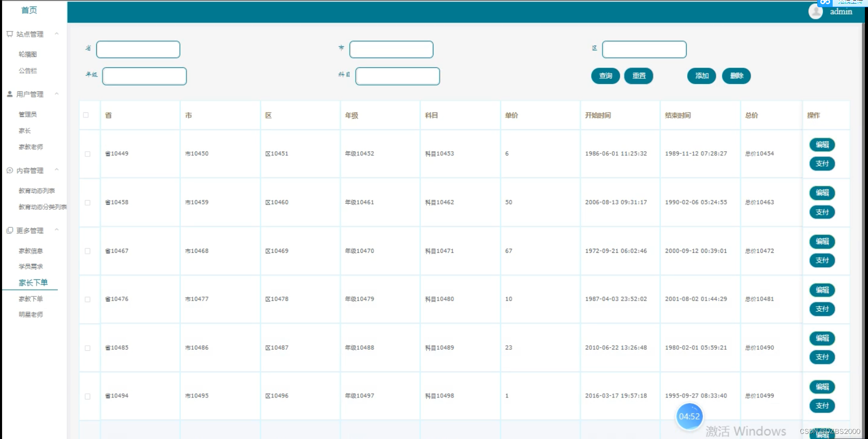Image resolution: width=868 pixels, height=439 pixels.
Task: Click 编辑 for the 省10485 row
Action: pos(822,338)
